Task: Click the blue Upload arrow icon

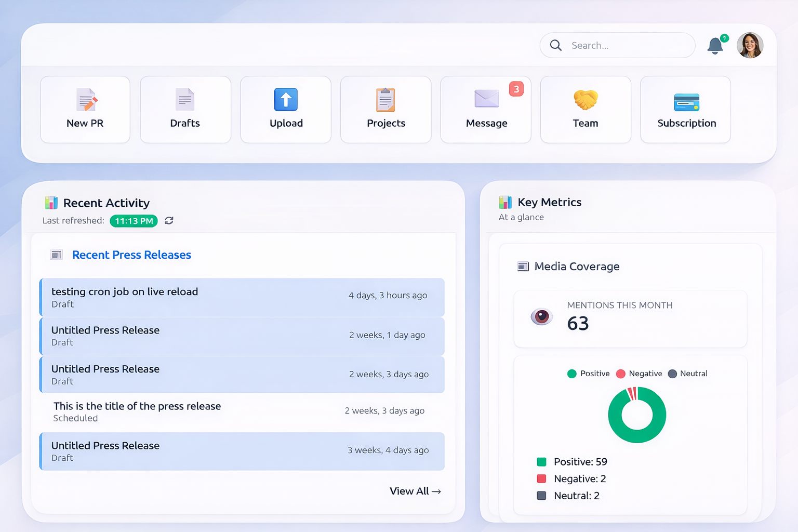Action: coord(286,100)
